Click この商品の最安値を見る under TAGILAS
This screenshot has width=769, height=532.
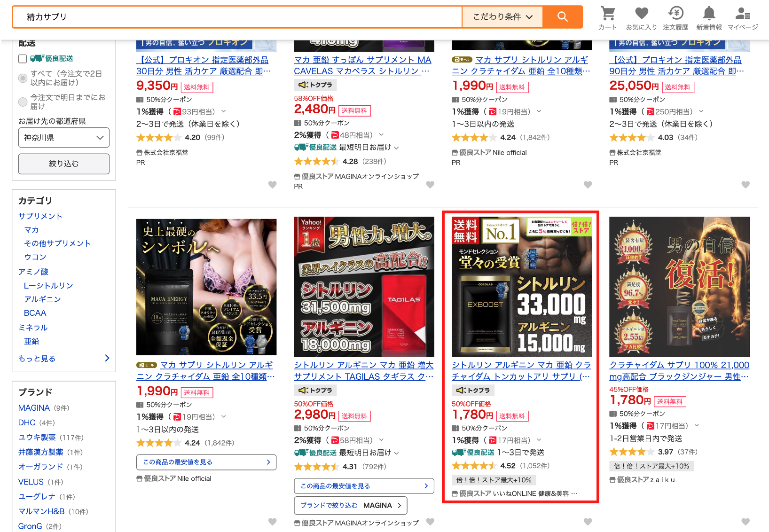pyautogui.click(x=364, y=486)
